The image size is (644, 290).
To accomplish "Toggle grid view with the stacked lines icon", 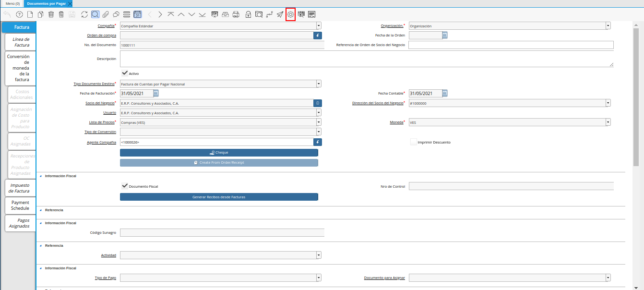I will pyautogui.click(x=127, y=14).
